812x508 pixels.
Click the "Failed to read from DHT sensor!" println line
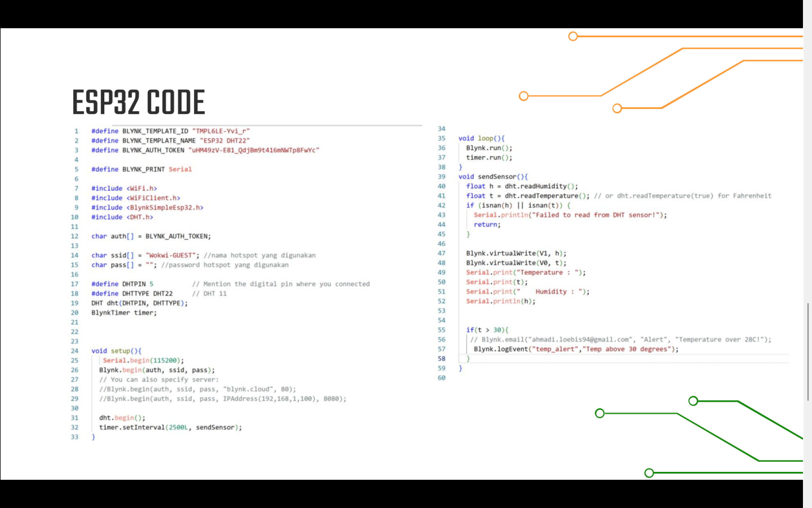click(x=570, y=215)
